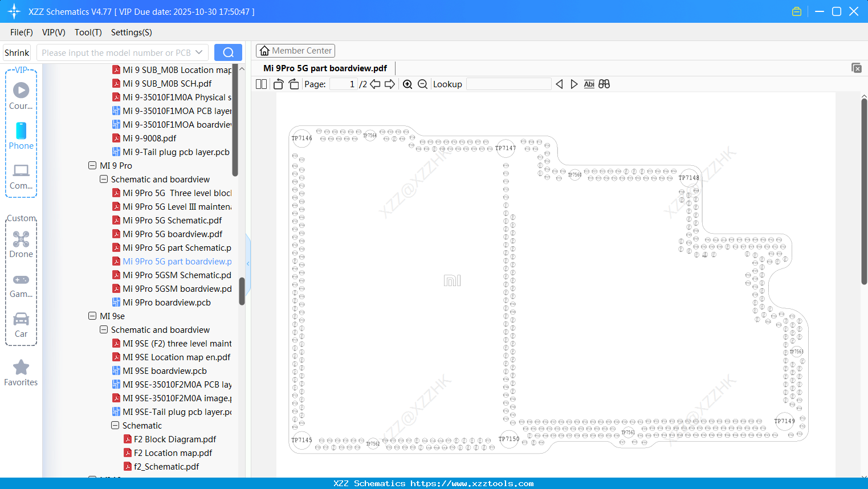
Task: Open Mi 9Pro 5G part Schematic file
Action: pos(172,247)
